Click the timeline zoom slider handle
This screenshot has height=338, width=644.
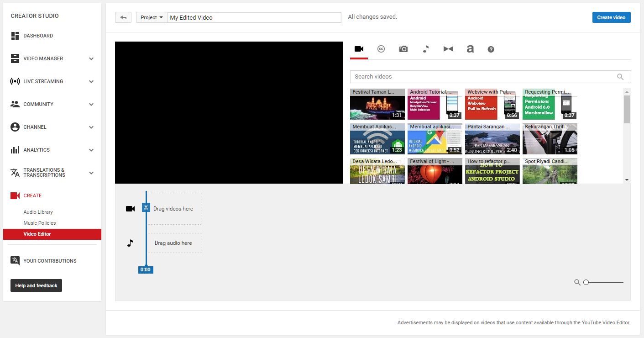[x=586, y=282]
